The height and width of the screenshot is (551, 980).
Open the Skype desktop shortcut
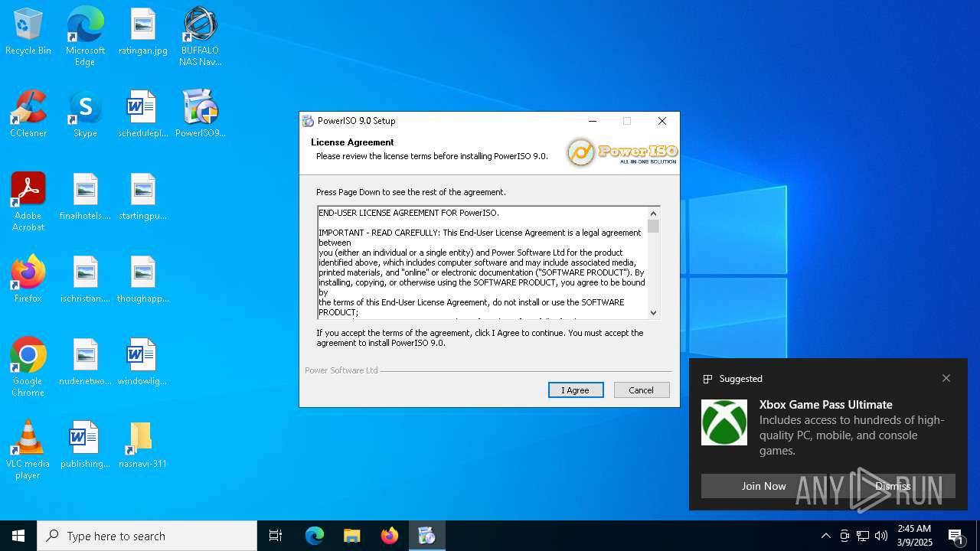tap(85, 115)
